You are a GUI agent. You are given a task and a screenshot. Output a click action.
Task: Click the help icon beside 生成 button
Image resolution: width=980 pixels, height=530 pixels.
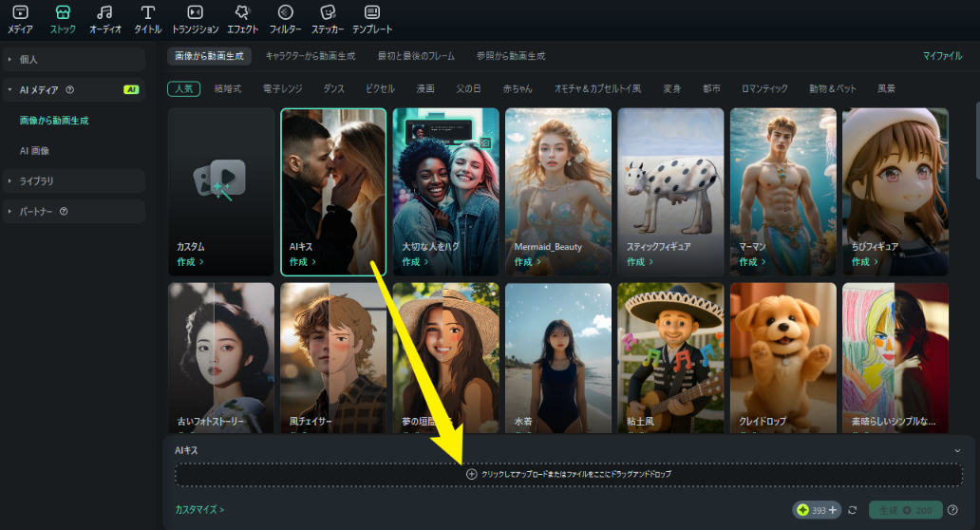click(x=952, y=510)
